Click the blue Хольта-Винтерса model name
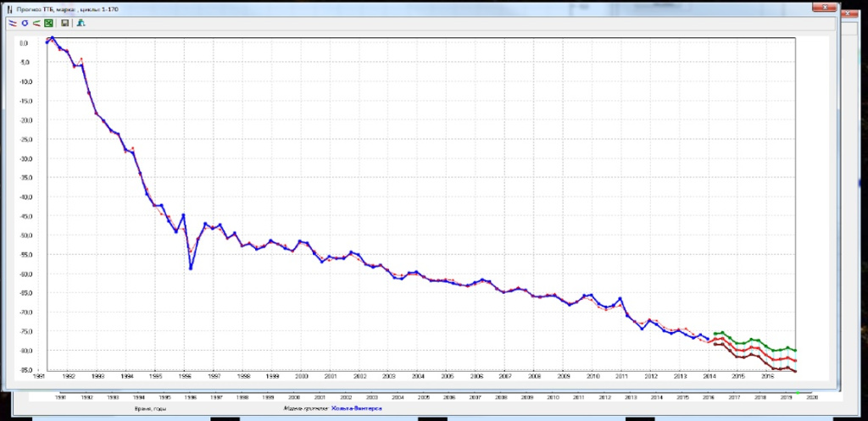The width and height of the screenshot is (868, 421). 357,408
